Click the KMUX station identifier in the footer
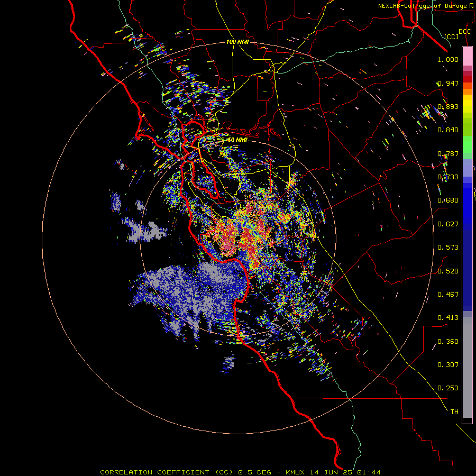The image size is (476, 476). [296, 472]
